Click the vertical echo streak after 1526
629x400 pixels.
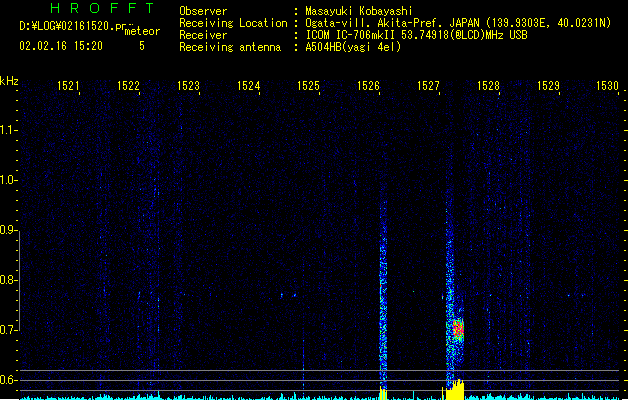pos(383,297)
